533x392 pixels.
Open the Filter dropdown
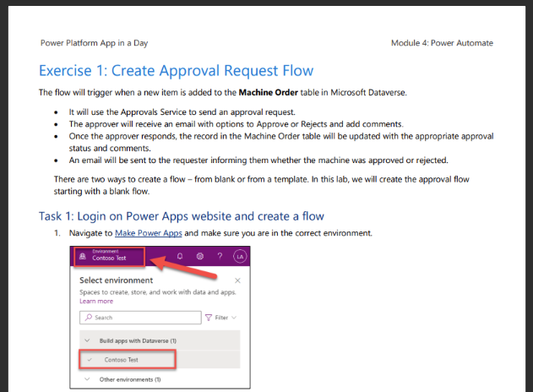pyautogui.click(x=221, y=318)
